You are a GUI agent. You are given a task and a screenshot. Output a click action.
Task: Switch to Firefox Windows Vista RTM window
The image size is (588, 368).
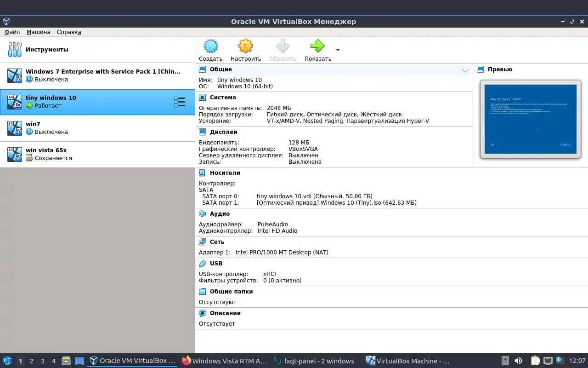(225, 361)
